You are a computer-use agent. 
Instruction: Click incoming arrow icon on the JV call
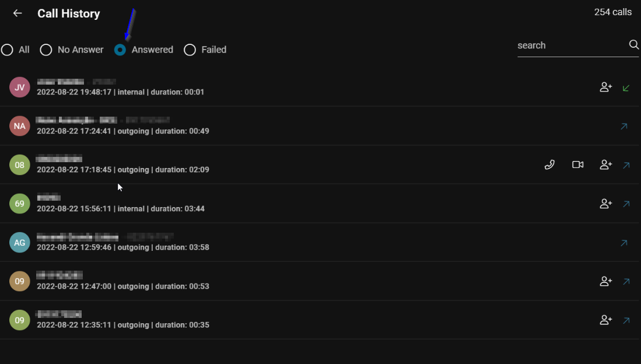click(626, 88)
